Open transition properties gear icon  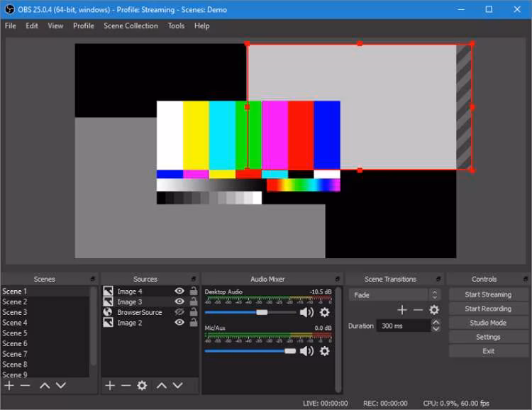click(434, 309)
